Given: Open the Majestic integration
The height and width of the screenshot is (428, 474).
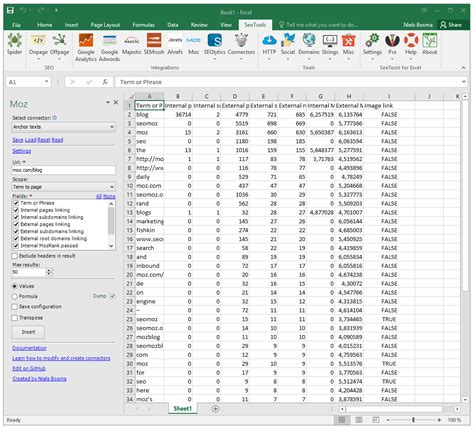Looking at the screenshot, I should [132, 44].
